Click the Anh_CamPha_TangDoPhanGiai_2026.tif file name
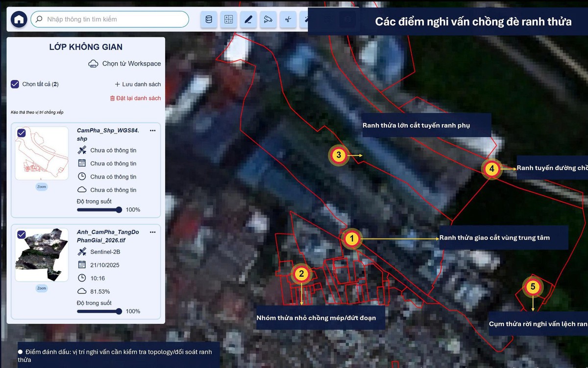Viewport: 588px width, 368px height. coord(108,236)
